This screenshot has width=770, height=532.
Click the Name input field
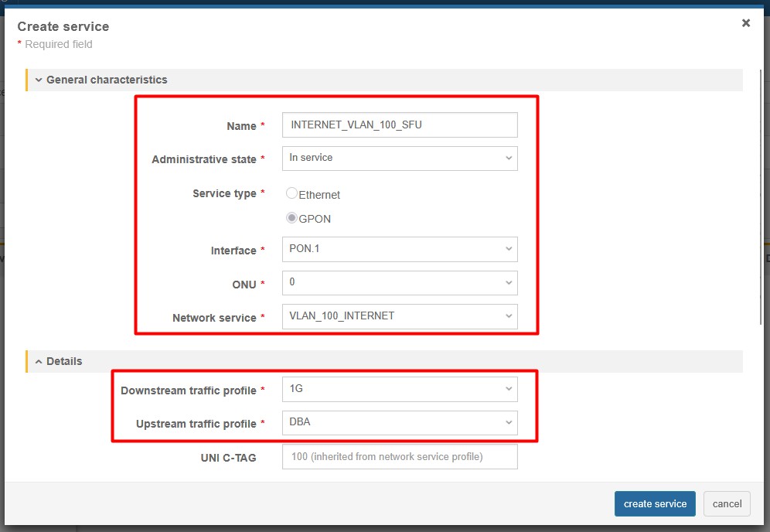tap(399, 125)
